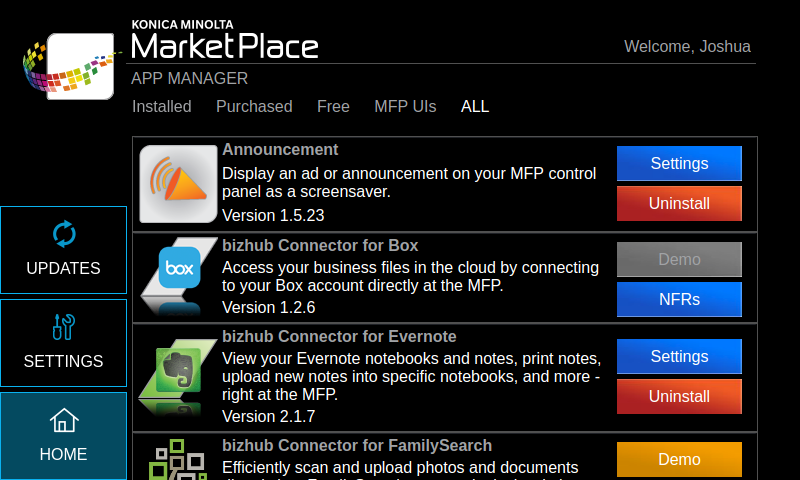This screenshot has width=800, height=480.
Task: Go to Home from the sidebar
Action: (64, 436)
